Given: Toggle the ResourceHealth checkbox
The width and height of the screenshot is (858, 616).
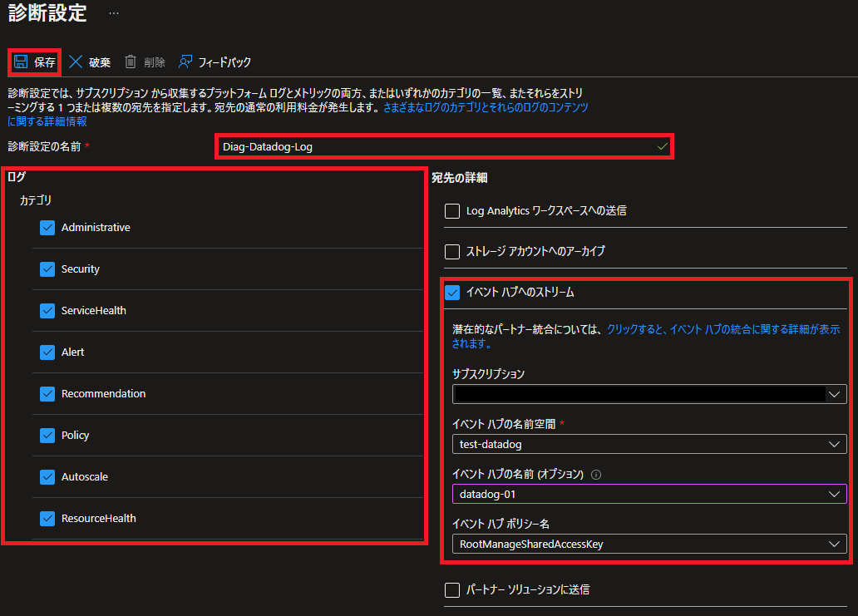Looking at the screenshot, I should click(47, 519).
